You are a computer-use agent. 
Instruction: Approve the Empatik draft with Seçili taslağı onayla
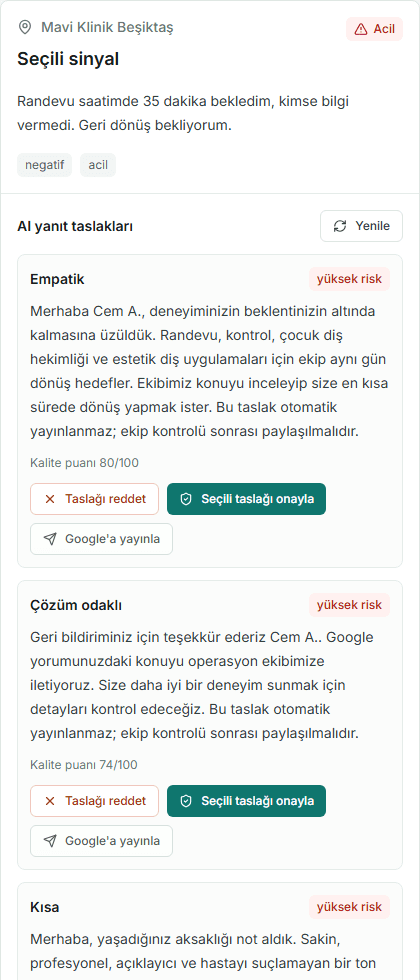(246, 499)
